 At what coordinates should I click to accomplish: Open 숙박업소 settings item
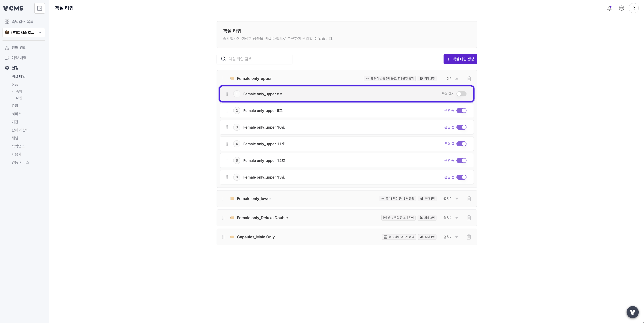18,146
